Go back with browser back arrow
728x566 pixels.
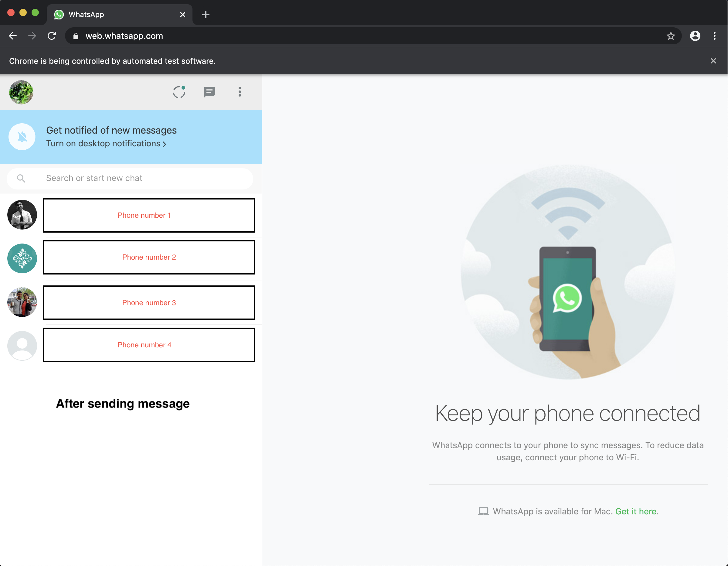pos(13,36)
